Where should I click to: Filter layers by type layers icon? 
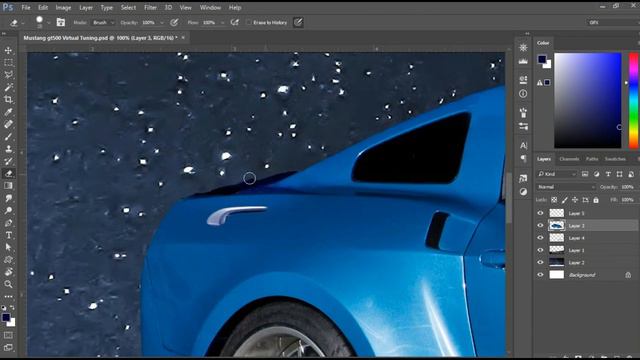tap(608, 174)
